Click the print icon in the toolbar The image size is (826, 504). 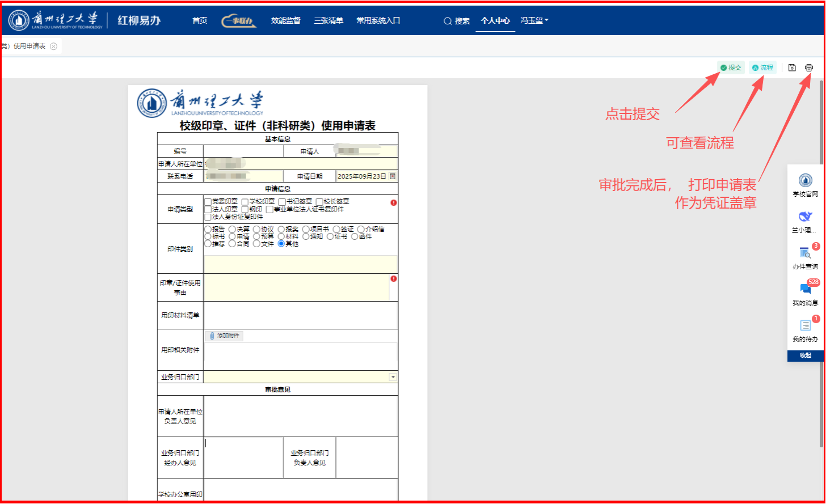tap(808, 67)
